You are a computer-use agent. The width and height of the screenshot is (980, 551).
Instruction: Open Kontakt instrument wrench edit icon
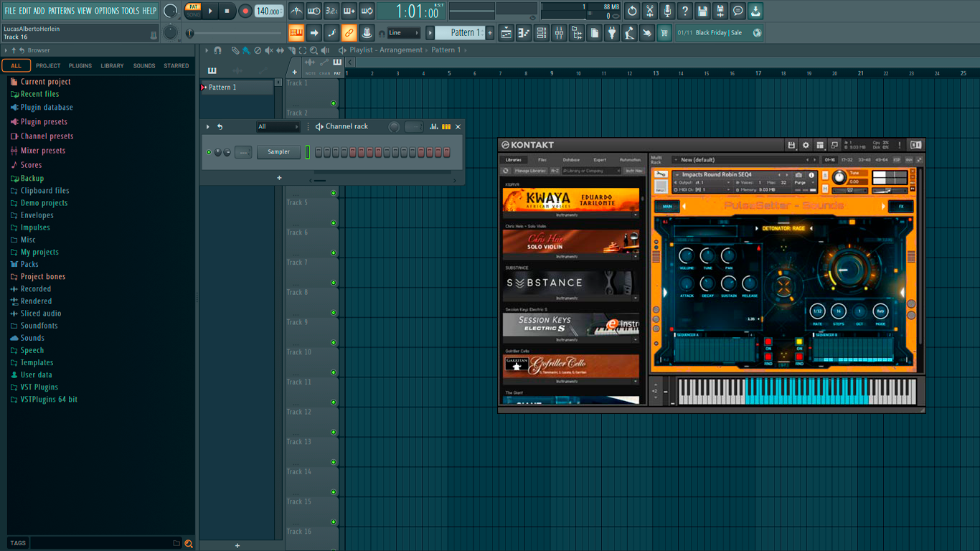click(x=661, y=174)
